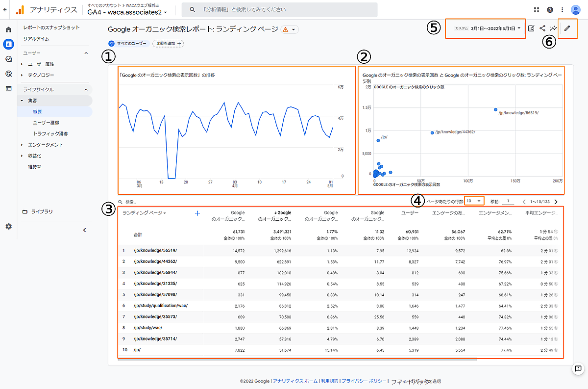Click the pencil customize report icon
The image size is (588, 389).
[x=567, y=28]
